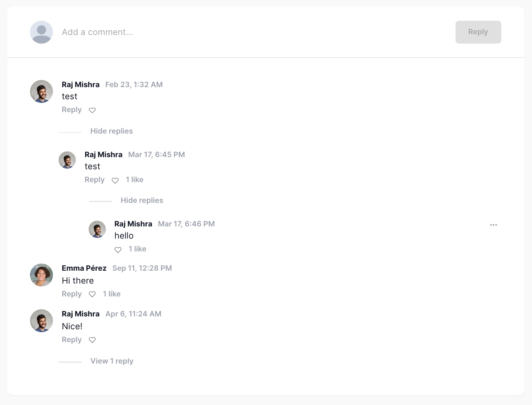Screen dimensions: 532x405
Task: Click "1 like" count on Emma's comment
Action: tap(112, 294)
